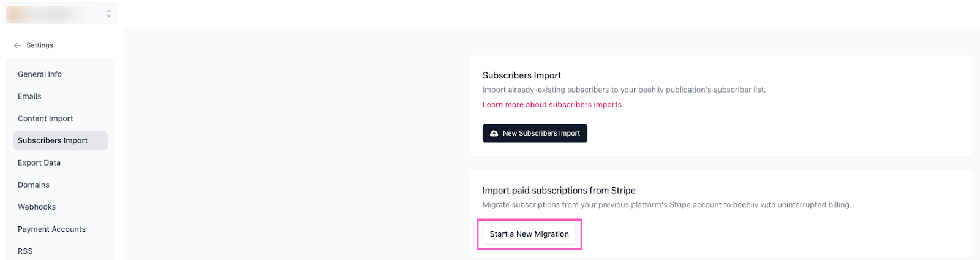Click the Settings back label
Screen dimensions: 980x260
pyautogui.click(x=40, y=45)
